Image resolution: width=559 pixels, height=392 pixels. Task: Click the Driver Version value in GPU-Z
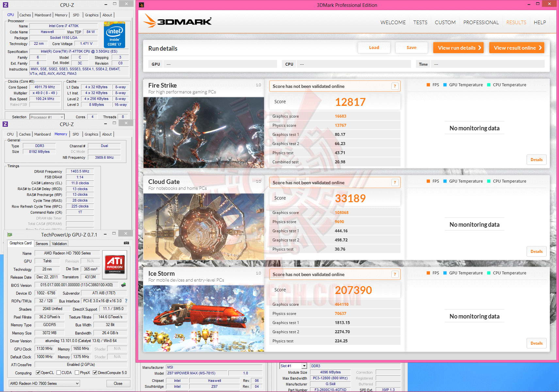81,341
